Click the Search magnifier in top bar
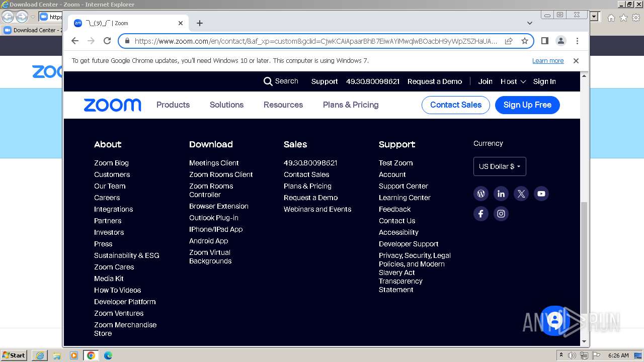This screenshot has height=362, width=644. click(x=268, y=81)
